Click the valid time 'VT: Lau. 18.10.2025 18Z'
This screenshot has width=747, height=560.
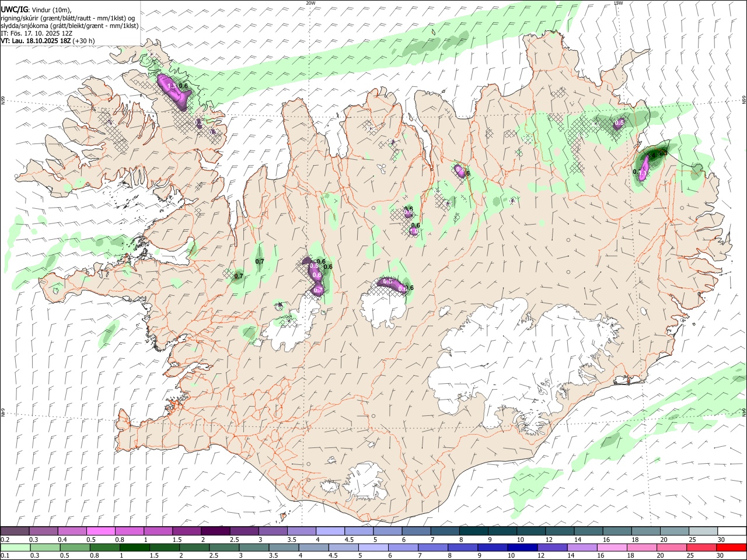pyautogui.click(x=36, y=41)
